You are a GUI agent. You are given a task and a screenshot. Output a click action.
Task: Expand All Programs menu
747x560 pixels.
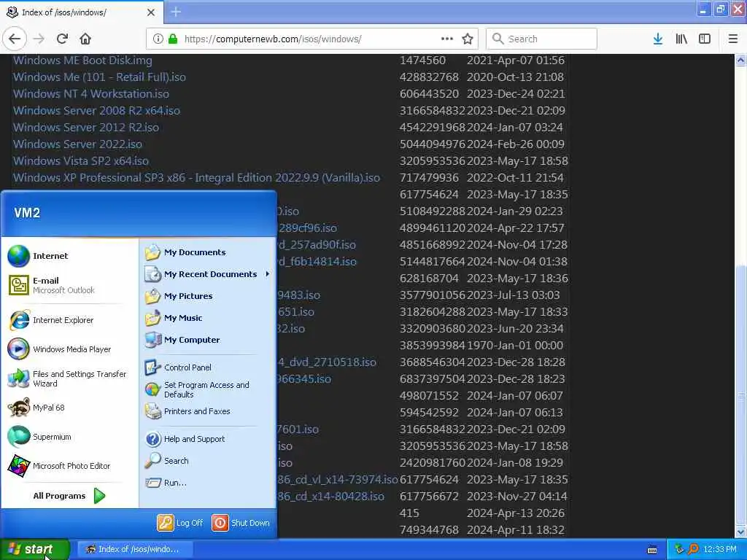[70, 496]
